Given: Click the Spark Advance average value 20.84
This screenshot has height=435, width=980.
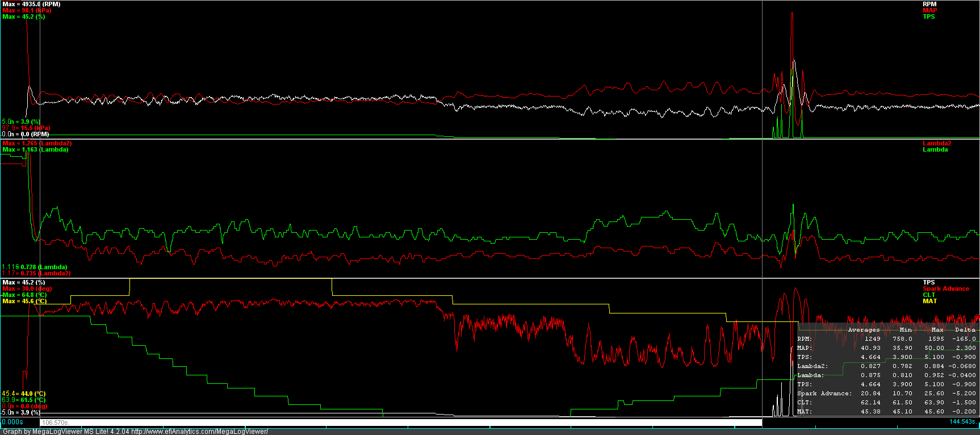Looking at the screenshot, I should click(x=870, y=393).
